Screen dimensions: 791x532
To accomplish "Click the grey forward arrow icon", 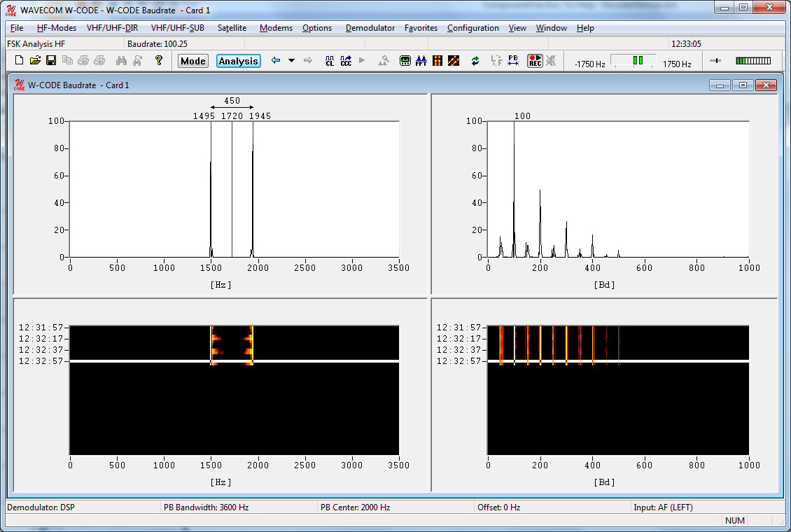I will tap(308, 60).
